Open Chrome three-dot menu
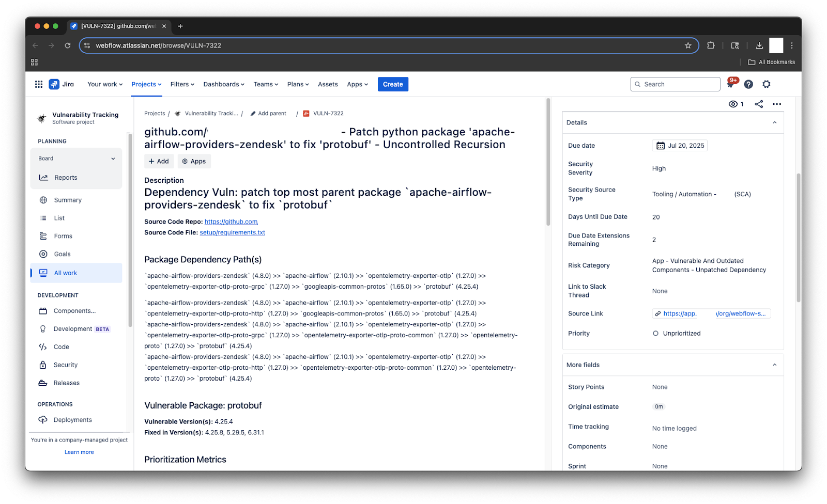Image resolution: width=827 pixels, height=504 pixels. pos(792,45)
